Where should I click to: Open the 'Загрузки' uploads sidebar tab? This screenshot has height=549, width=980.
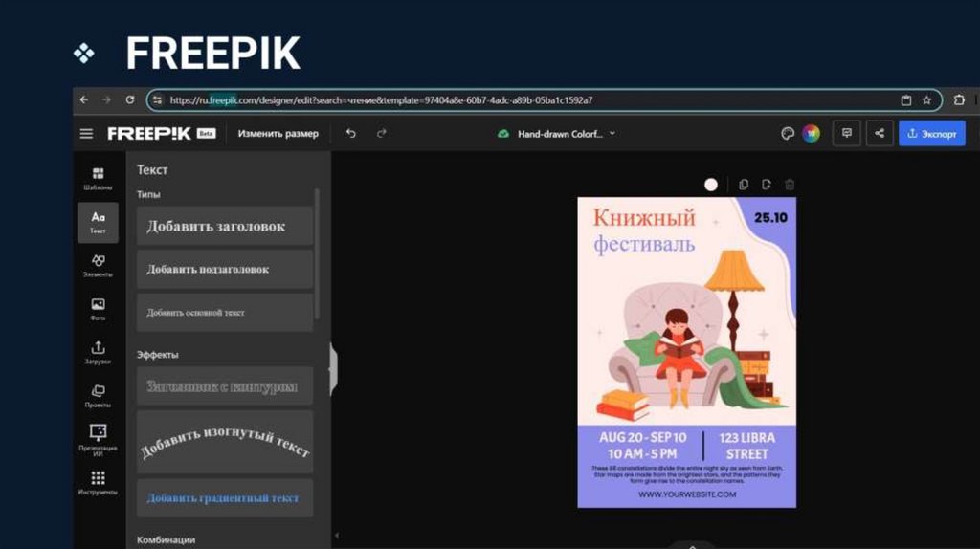(99, 352)
